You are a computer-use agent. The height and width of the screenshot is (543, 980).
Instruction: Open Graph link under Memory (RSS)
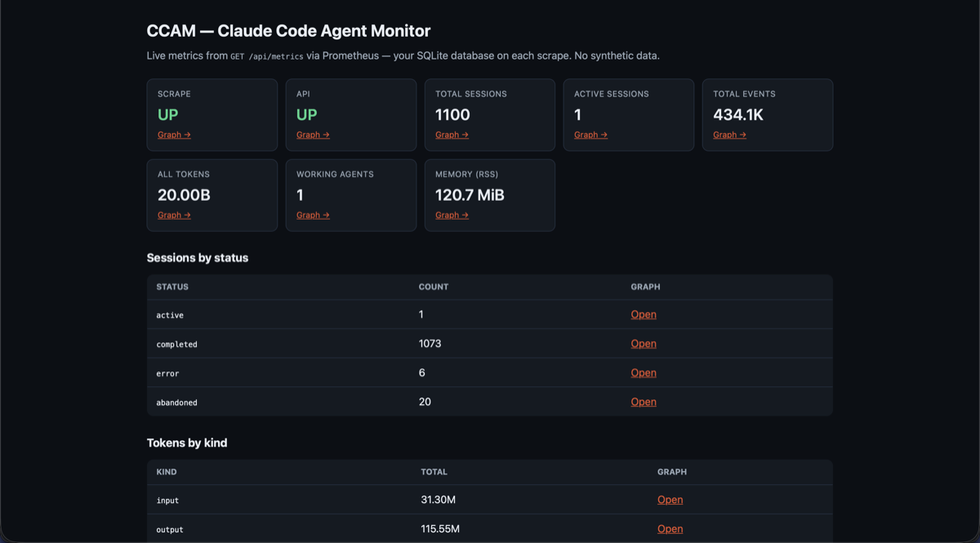click(x=452, y=215)
